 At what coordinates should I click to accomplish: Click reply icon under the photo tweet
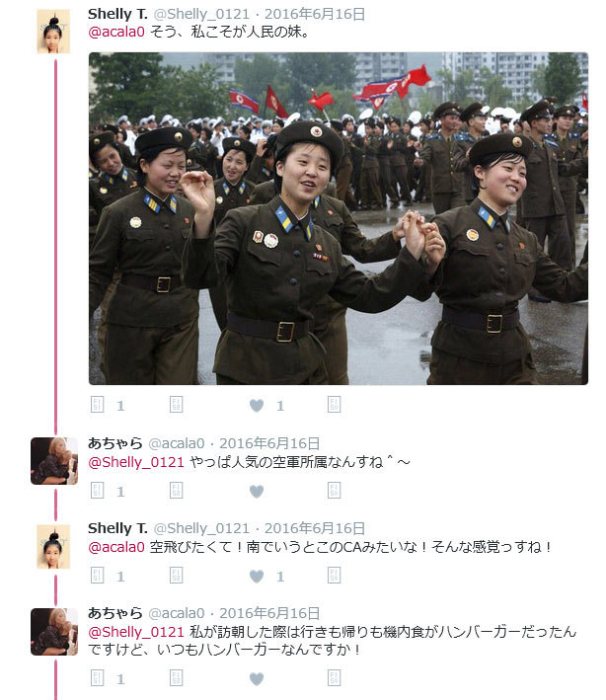(98, 405)
